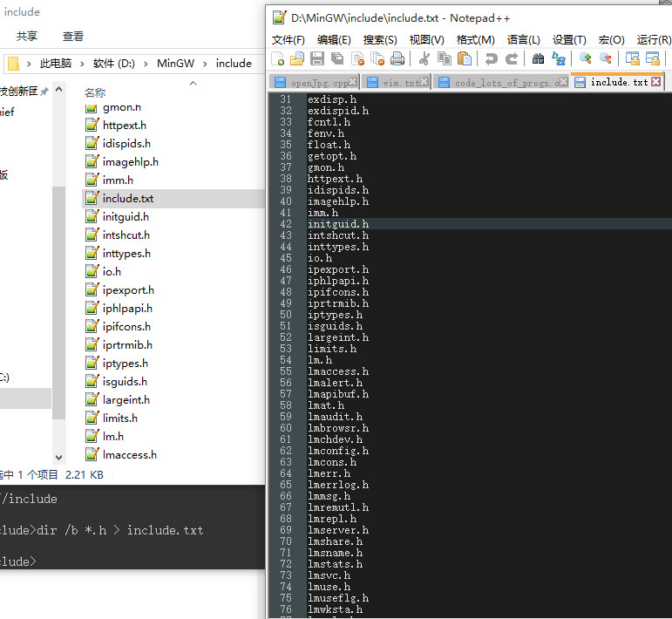The image size is (672, 619).
Task: Expand the chevron after MinGW in address bar
Action: 206,64
